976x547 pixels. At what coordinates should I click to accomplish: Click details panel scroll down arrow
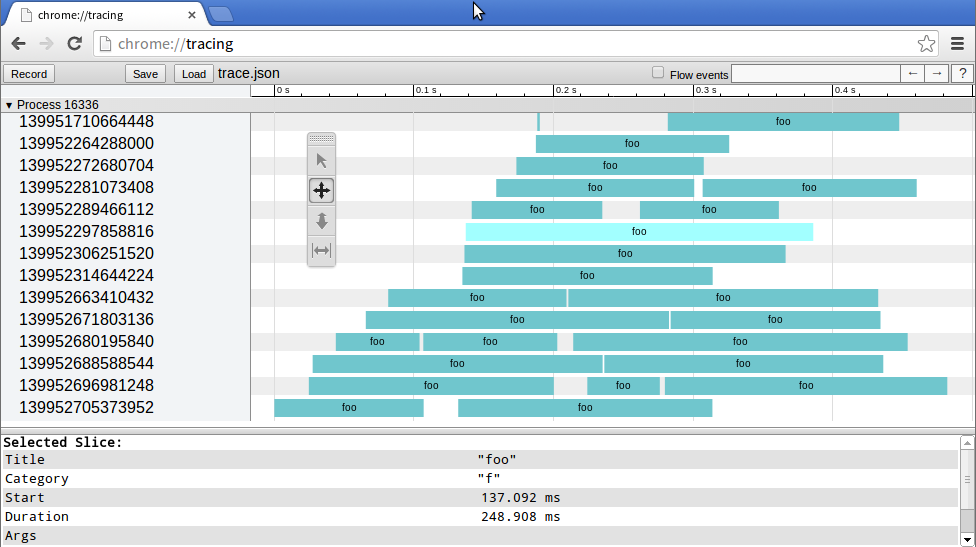[967, 540]
